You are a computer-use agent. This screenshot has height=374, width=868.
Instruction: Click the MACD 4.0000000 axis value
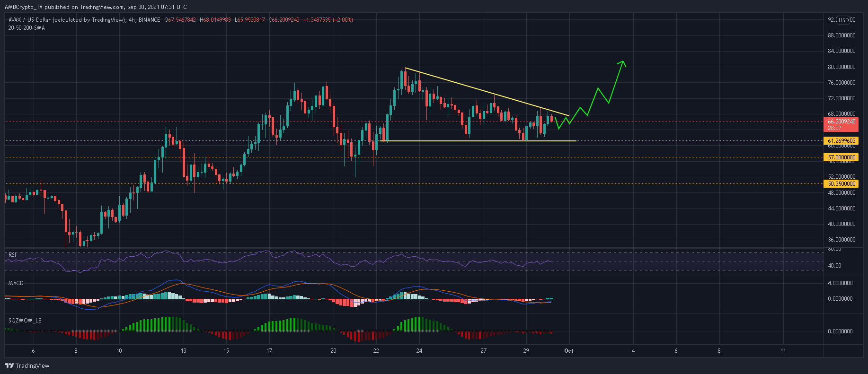coord(840,283)
